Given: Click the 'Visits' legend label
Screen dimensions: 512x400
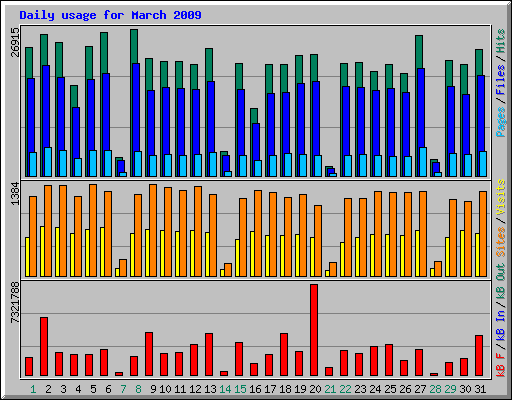Looking at the screenshot, I should tap(501, 197).
